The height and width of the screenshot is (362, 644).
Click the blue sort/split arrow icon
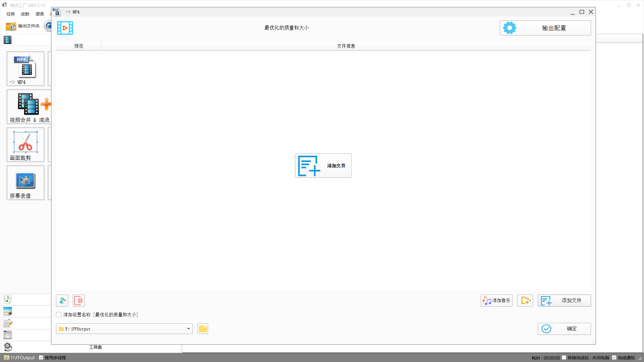point(62,301)
